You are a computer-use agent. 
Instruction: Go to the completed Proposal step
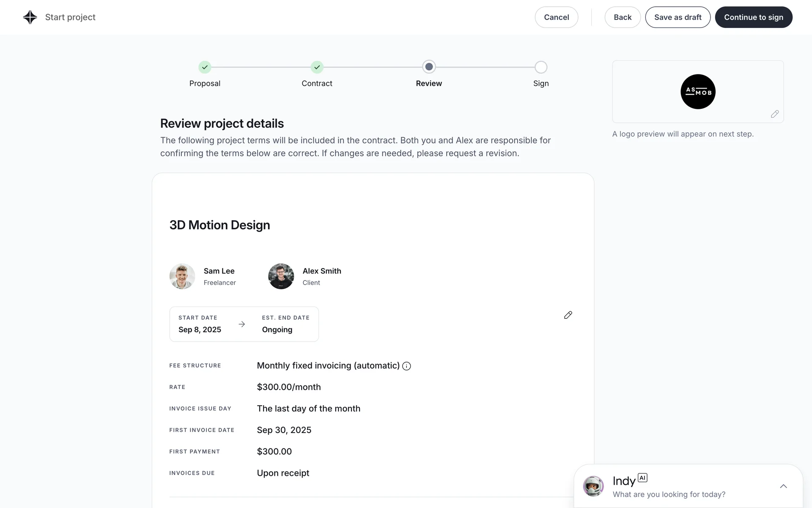(x=205, y=67)
